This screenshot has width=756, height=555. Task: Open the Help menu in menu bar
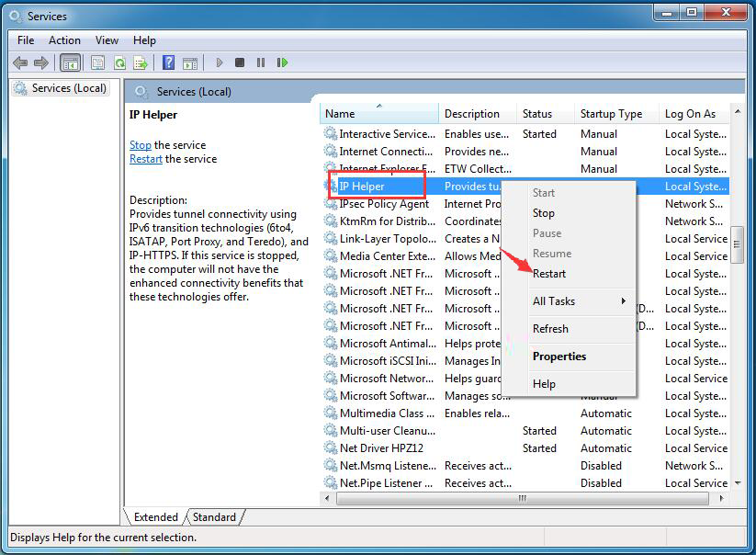click(x=144, y=40)
